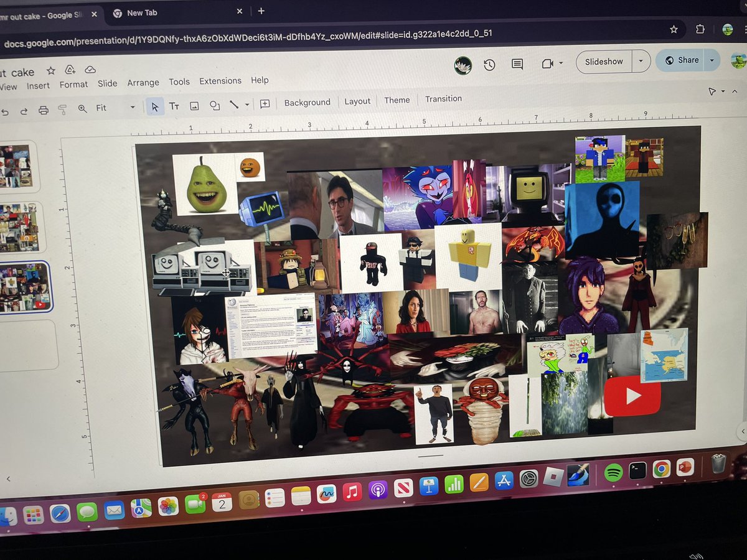Collapse the filmstrip with the bottom-left chevron
Screen dimensions: 747x560
(8, 479)
